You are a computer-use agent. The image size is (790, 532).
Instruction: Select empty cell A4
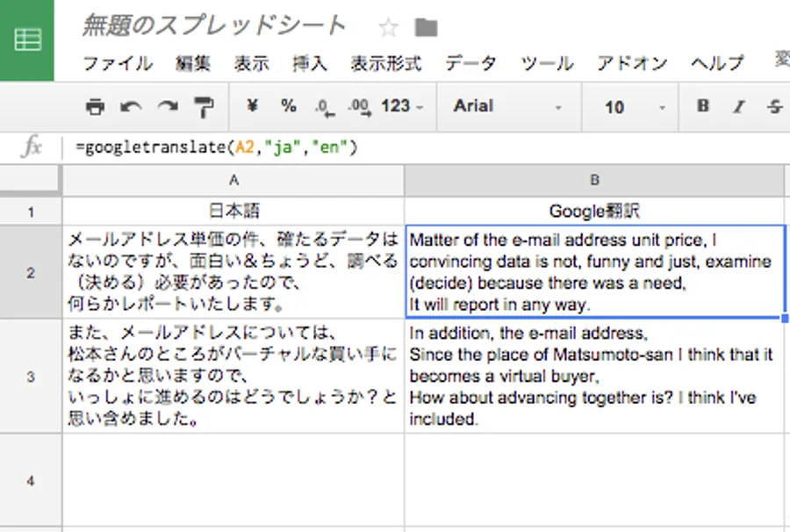pyautogui.click(x=233, y=480)
